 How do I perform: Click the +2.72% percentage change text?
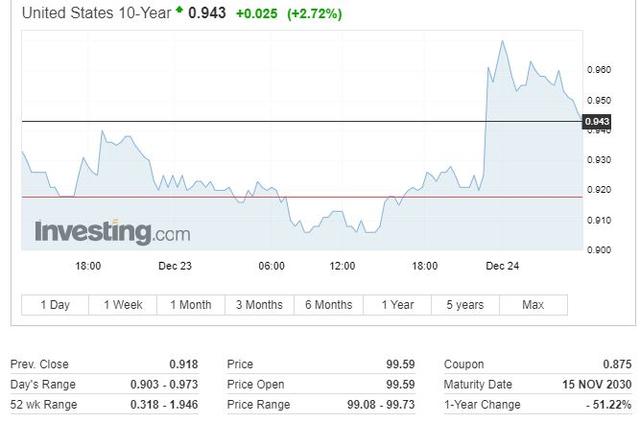click(315, 14)
